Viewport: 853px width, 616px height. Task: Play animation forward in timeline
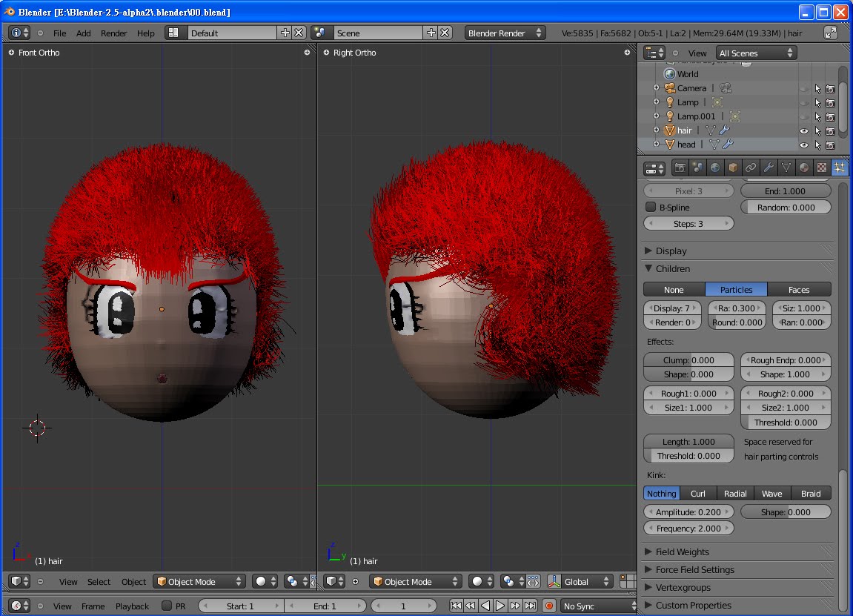[x=500, y=606]
